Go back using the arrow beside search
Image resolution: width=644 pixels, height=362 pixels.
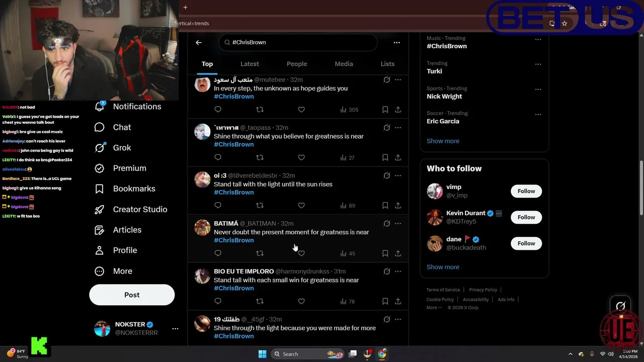click(x=199, y=43)
